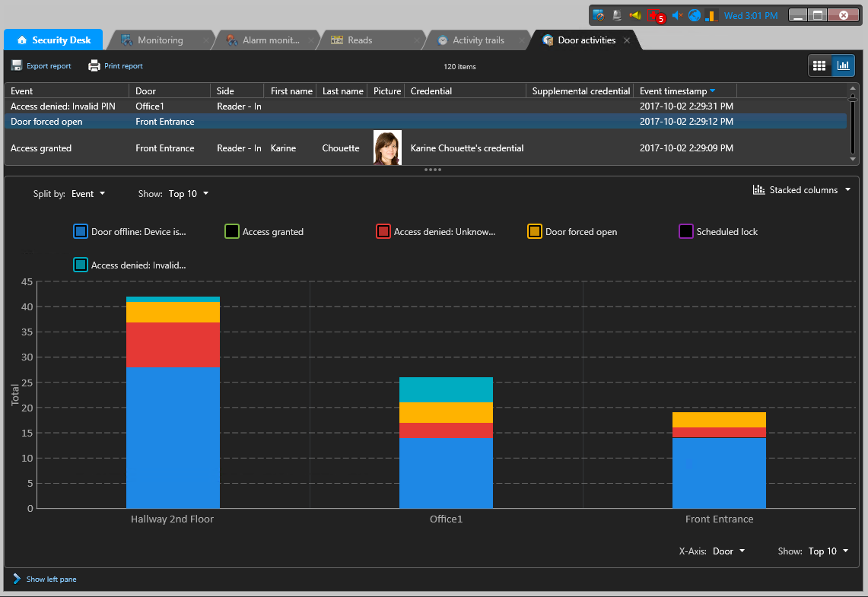Open the X-Axis Door dropdown
This screenshot has width=868, height=597.
(x=728, y=551)
